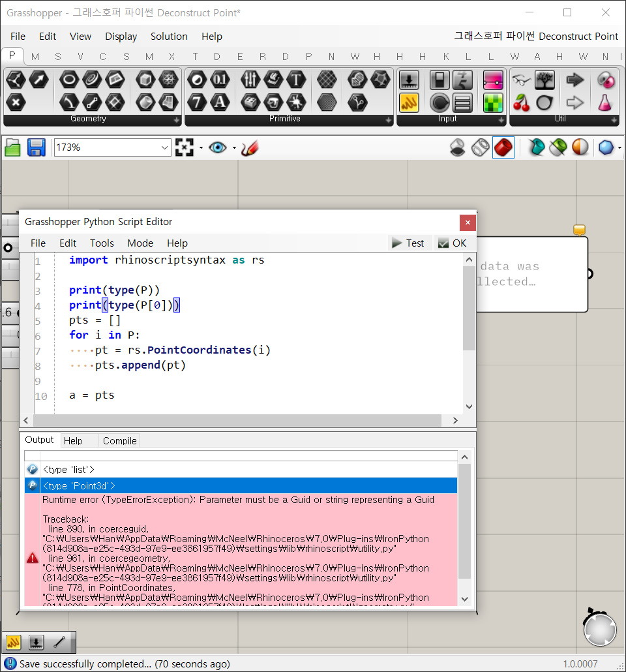Select the Vector parameter icon
The height and width of the screenshot is (672, 626).
coord(39,80)
